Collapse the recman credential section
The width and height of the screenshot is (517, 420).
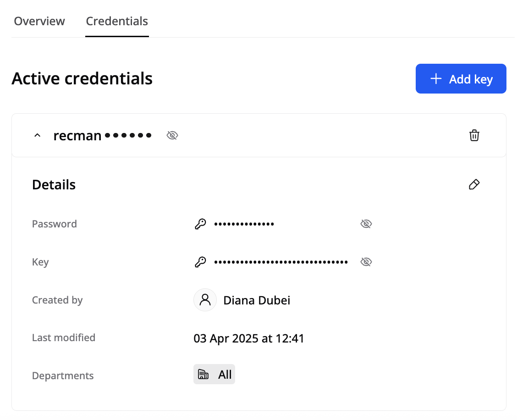(x=38, y=136)
